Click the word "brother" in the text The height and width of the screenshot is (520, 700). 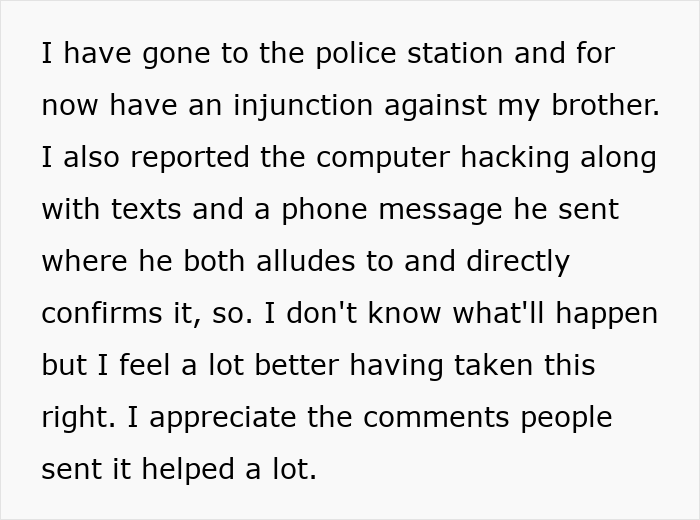600,105
